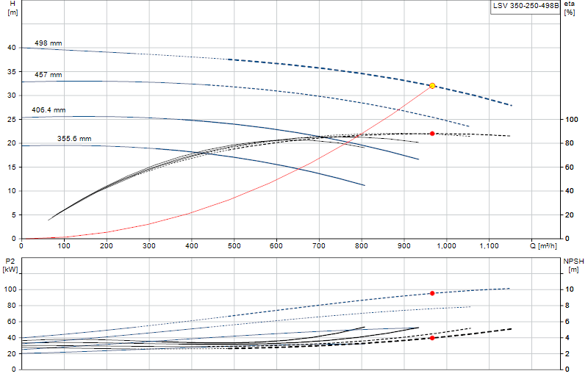Screen dimensions: 588x382
Task: Click the eta [%] axis label
Action: (569, 8)
